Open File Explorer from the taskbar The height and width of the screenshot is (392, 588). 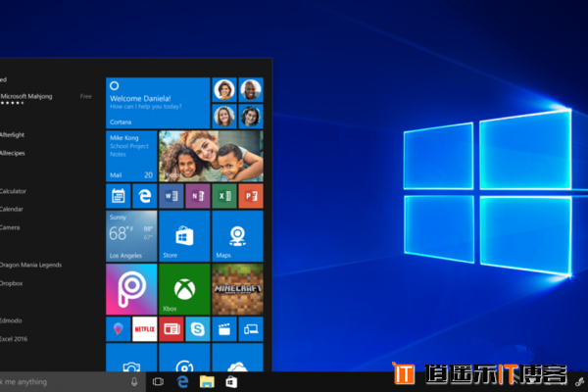point(207,382)
